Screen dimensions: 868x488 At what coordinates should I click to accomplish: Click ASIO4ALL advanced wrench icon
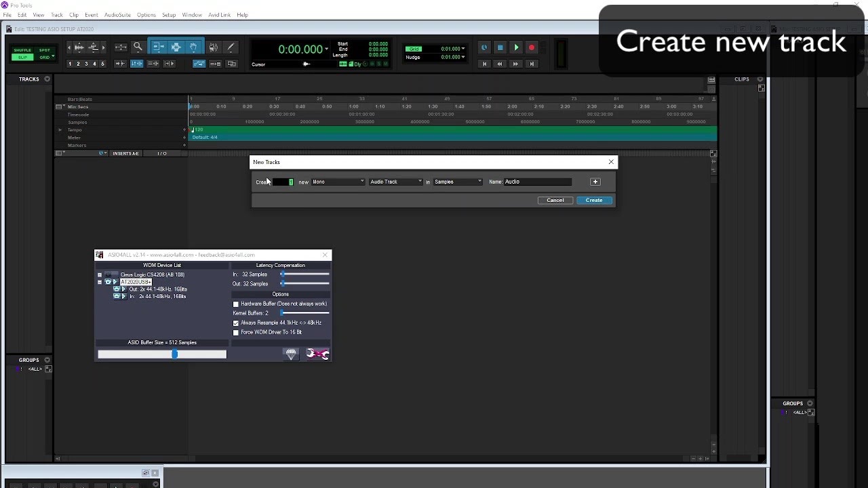point(317,354)
